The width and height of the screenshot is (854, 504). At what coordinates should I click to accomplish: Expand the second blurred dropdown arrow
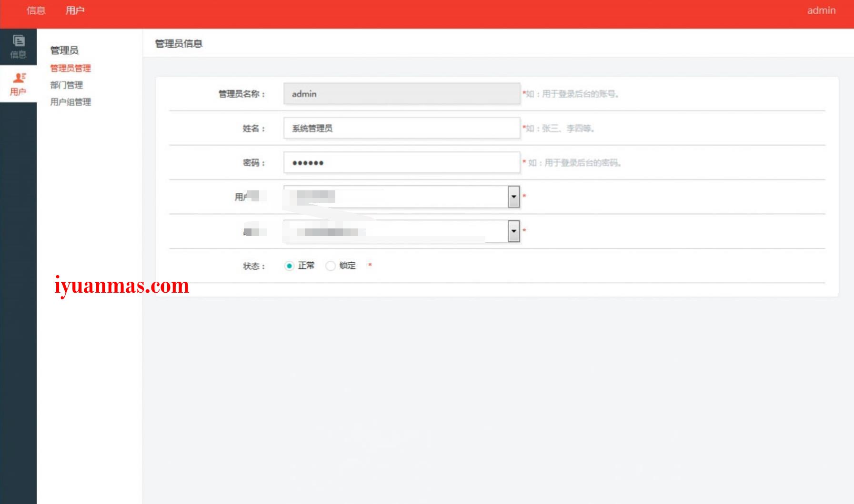[x=513, y=231]
